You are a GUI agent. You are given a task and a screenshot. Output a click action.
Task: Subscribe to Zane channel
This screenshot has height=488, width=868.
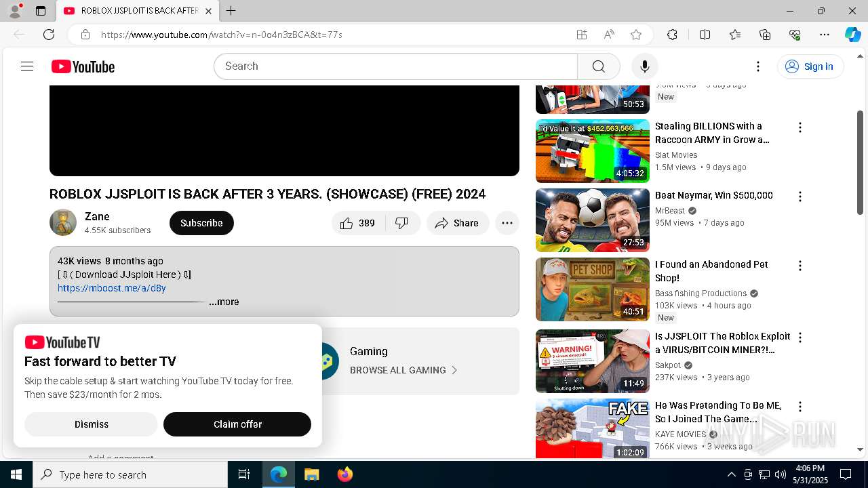click(x=201, y=223)
